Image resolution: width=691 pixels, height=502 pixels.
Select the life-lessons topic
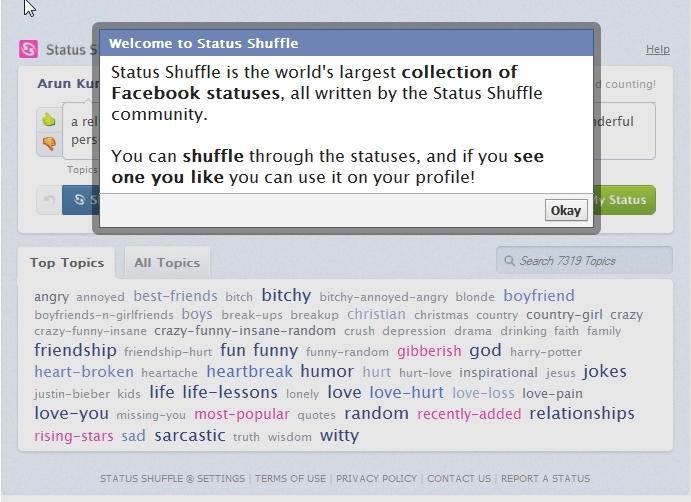(x=230, y=392)
